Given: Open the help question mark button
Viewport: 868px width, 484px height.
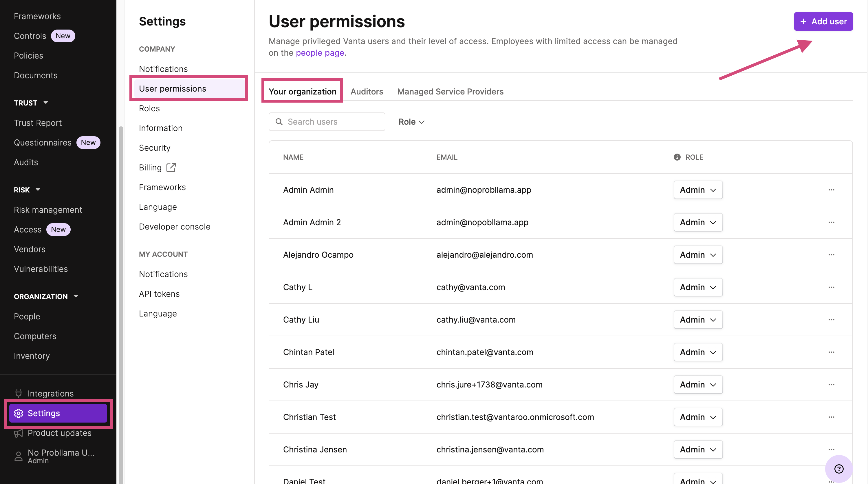Looking at the screenshot, I should [x=839, y=469].
